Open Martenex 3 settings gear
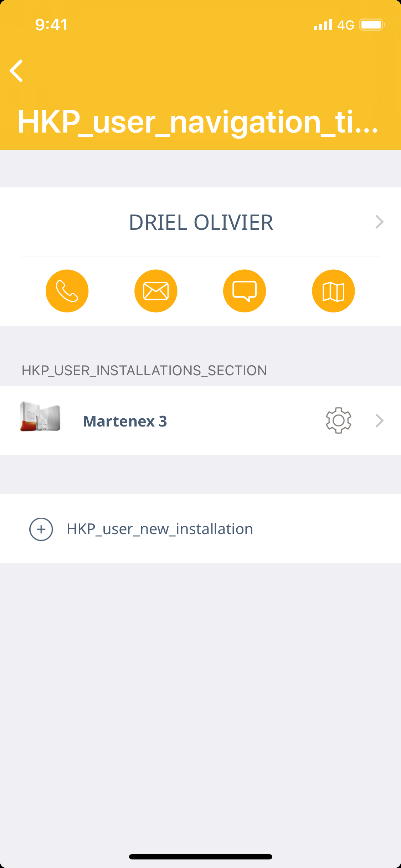This screenshot has height=868, width=401. tap(339, 420)
